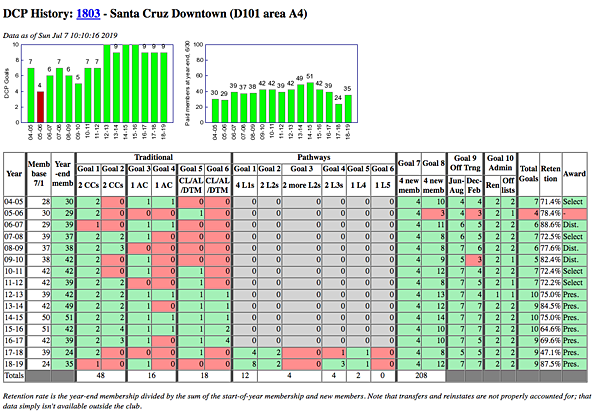Click the 88.6% retention cell
Image resolution: width=600 pixels, height=415 pixels.
click(550, 225)
